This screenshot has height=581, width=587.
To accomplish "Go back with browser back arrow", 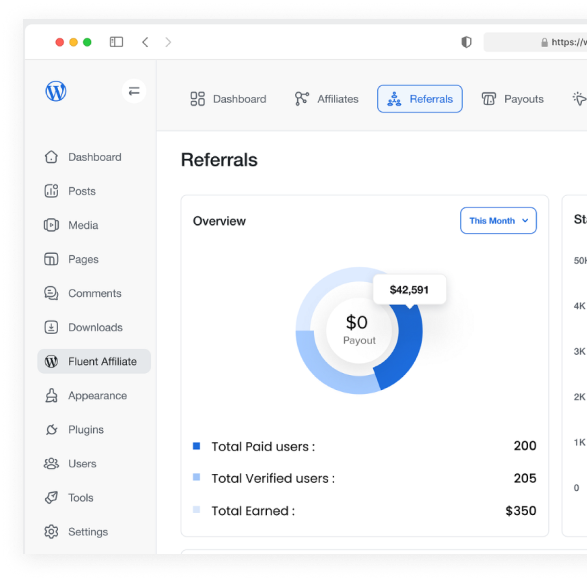I will click(145, 42).
